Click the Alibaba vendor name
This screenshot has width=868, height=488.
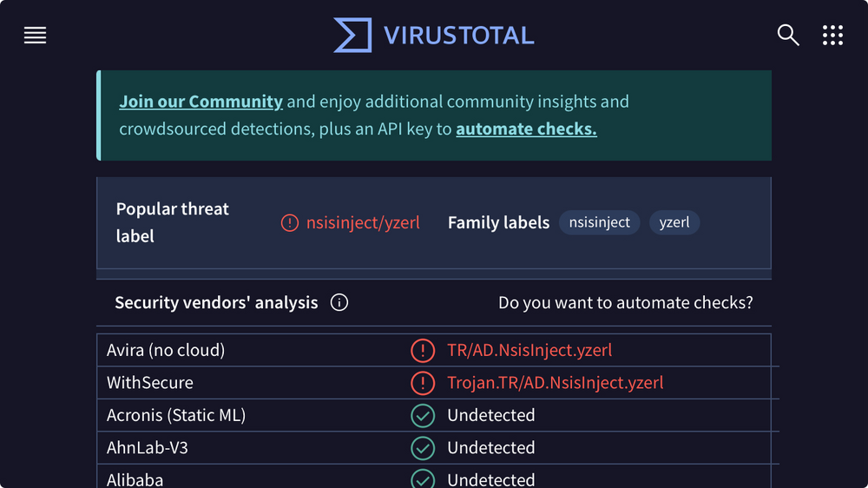(x=135, y=479)
